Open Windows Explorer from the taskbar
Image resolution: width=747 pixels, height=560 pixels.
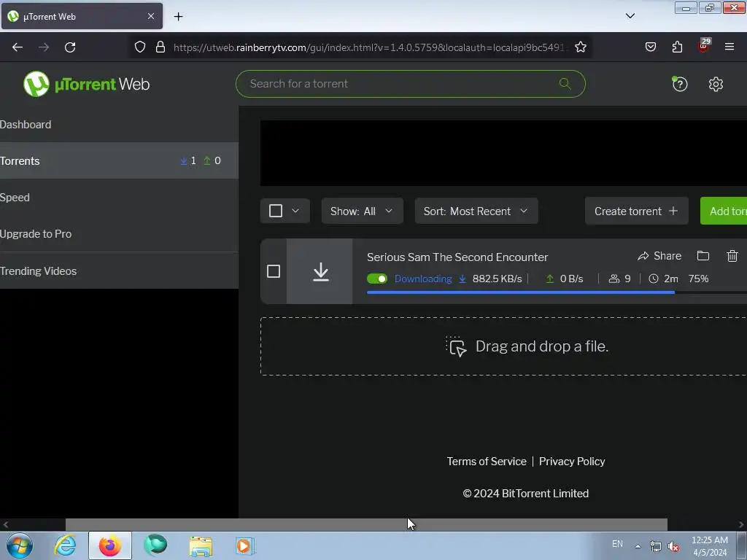(201, 546)
